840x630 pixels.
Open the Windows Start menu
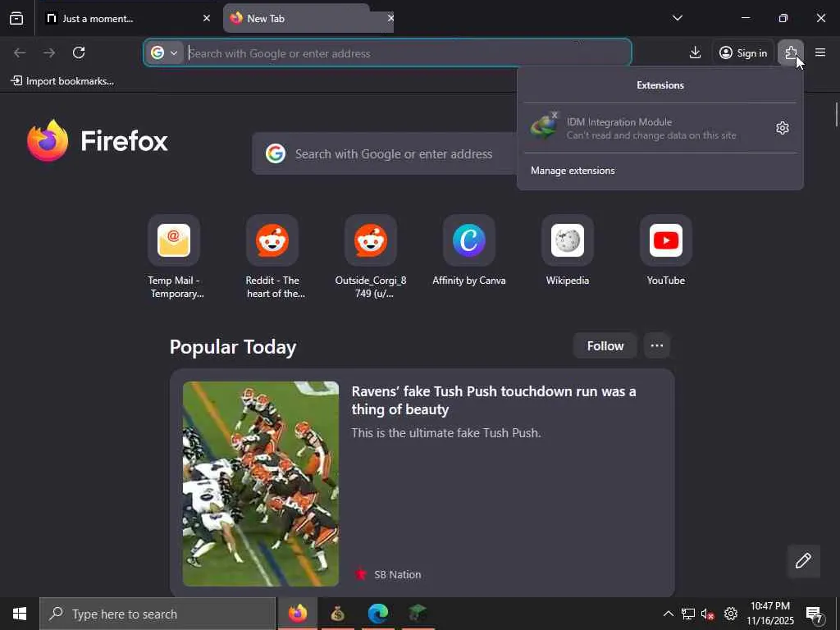pyautogui.click(x=20, y=614)
